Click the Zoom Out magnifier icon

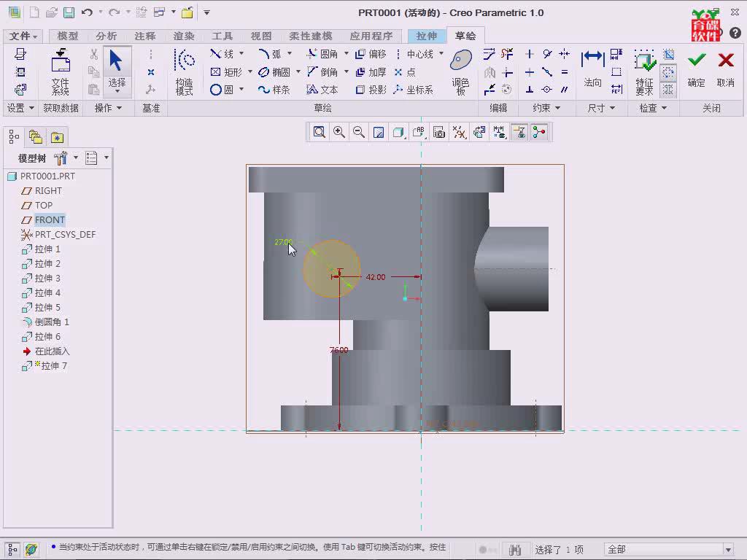coord(359,132)
